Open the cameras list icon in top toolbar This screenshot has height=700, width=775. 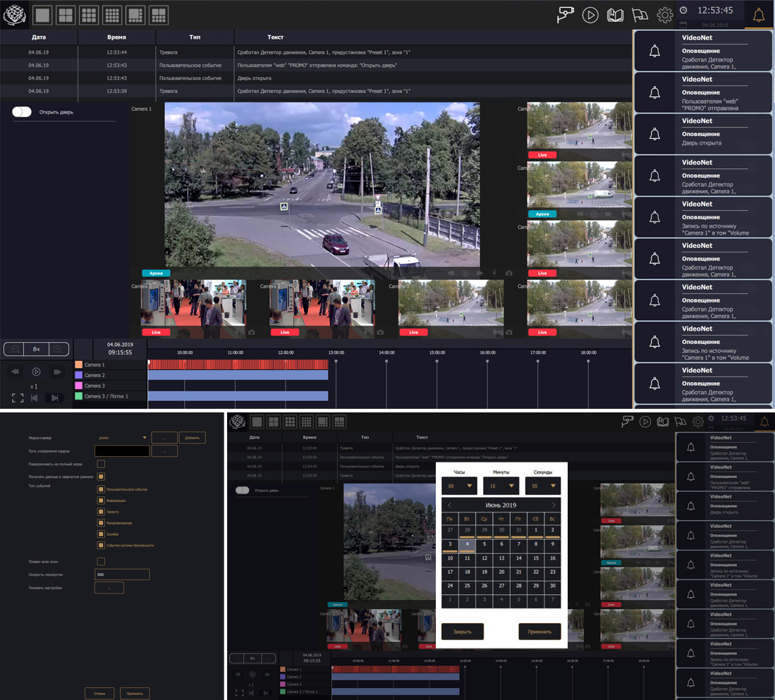pyautogui.click(x=565, y=15)
